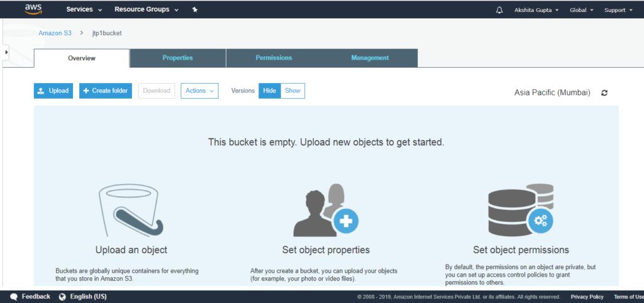Click the Upload button
Screen dimensions: 644x303
[53, 91]
